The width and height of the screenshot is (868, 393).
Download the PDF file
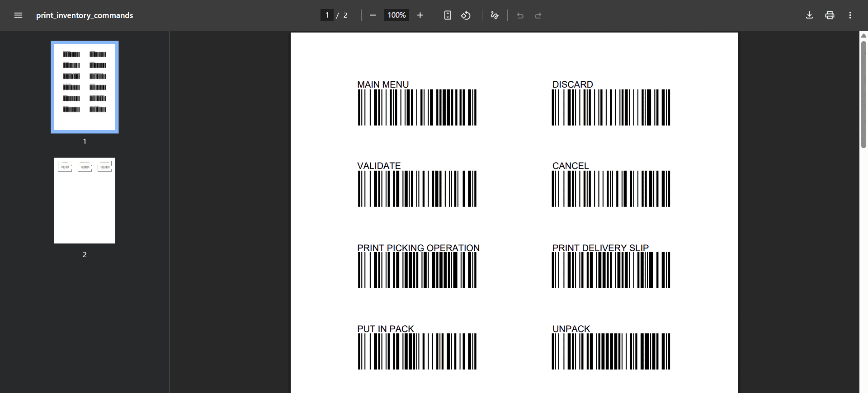tap(809, 15)
